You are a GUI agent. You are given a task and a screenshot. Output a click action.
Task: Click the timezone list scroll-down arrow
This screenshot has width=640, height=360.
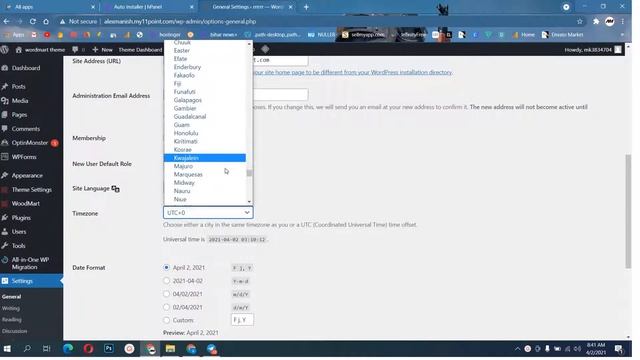pos(249,202)
